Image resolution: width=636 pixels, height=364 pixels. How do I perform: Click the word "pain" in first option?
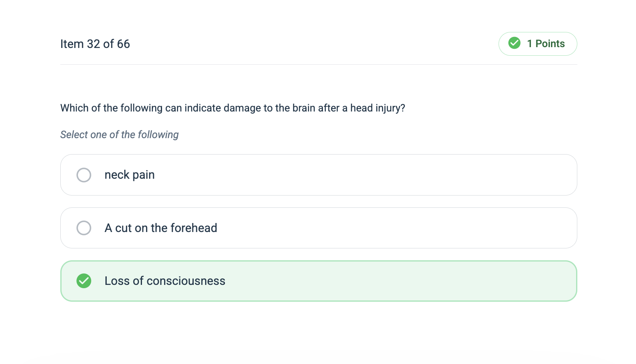143,175
